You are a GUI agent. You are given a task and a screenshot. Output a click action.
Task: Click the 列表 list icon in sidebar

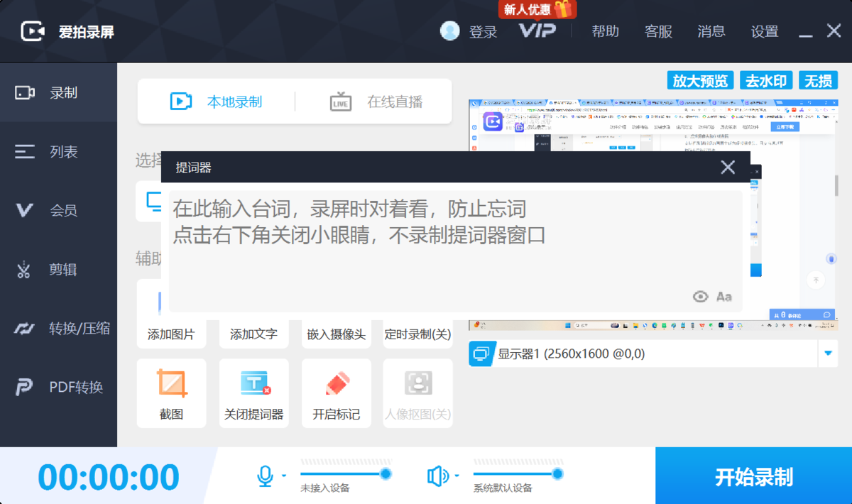coord(25,151)
